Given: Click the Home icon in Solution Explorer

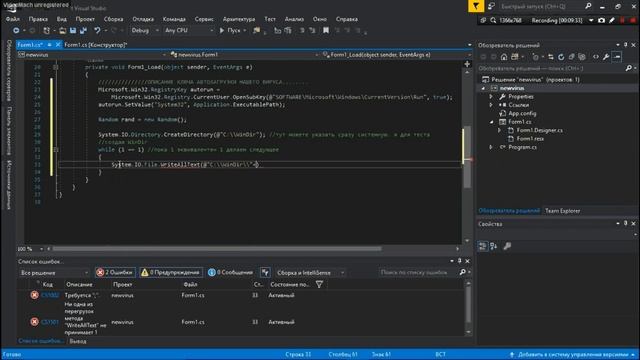Looking at the screenshot, I should [504, 57].
